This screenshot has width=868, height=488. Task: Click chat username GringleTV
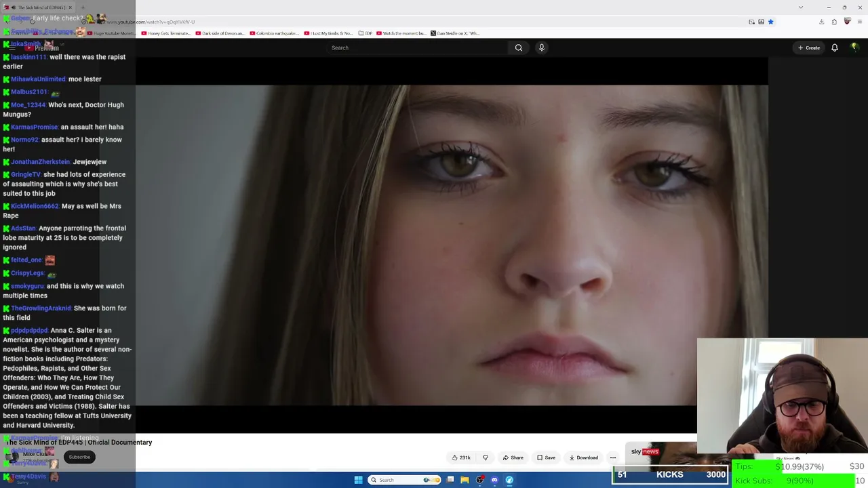[26, 175]
